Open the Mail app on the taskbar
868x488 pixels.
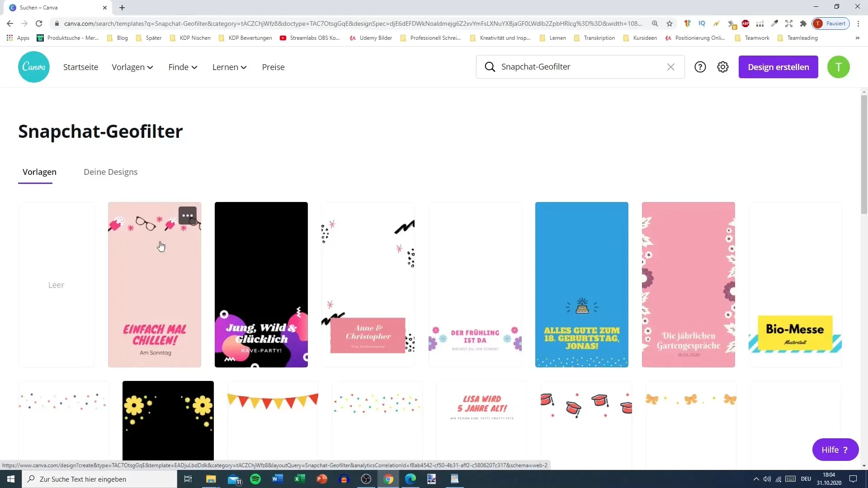[234, 479]
